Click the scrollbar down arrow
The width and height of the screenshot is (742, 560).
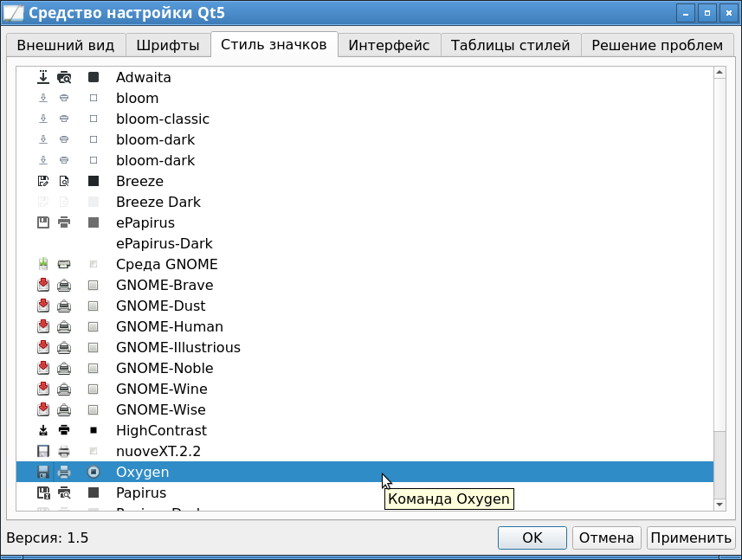click(x=719, y=505)
